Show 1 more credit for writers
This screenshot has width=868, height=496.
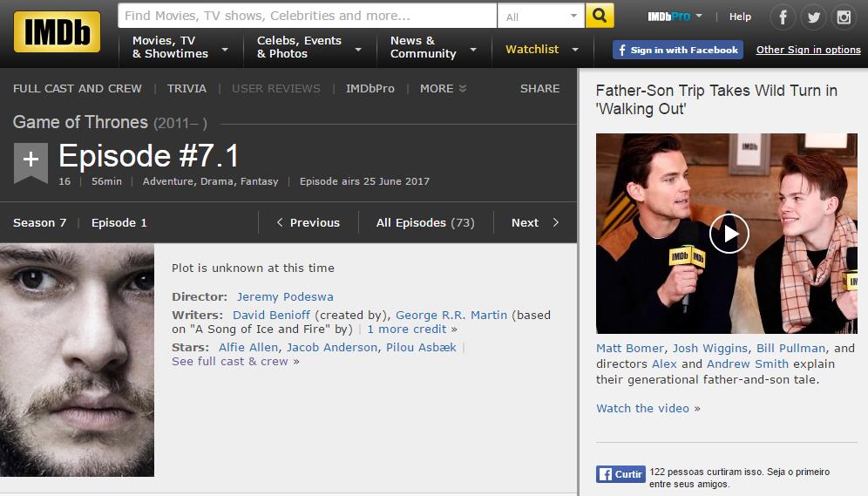pyautogui.click(x=407, y=329)
